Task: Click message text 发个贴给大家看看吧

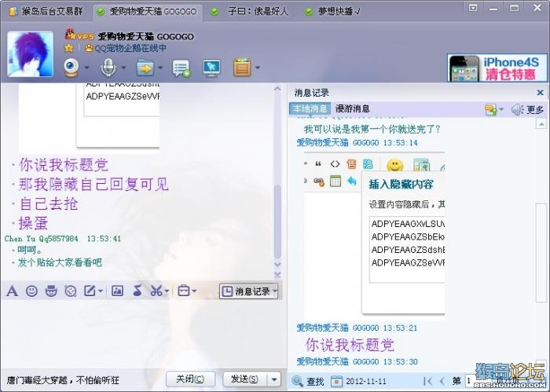Action: (x=60, y=262)
